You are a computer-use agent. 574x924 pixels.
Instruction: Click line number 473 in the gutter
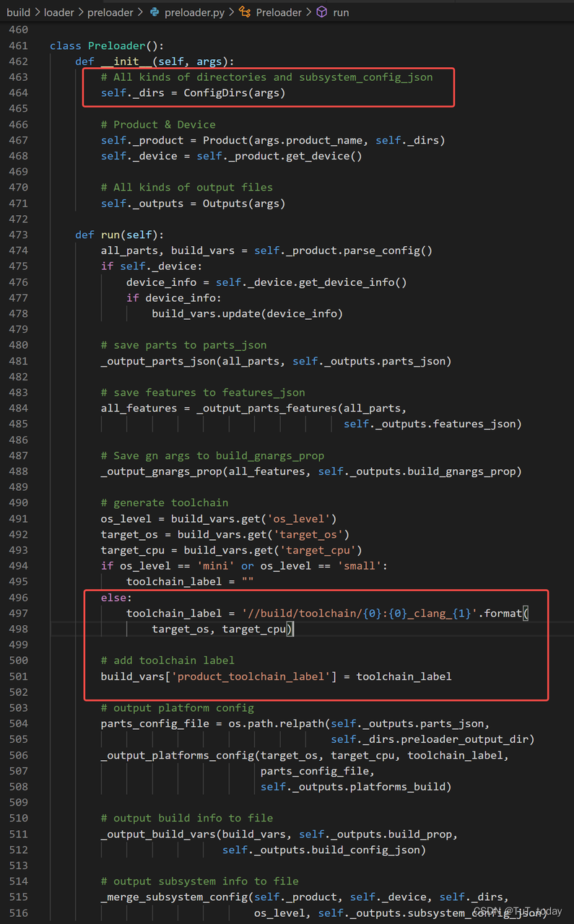click(x=17, y=235)
